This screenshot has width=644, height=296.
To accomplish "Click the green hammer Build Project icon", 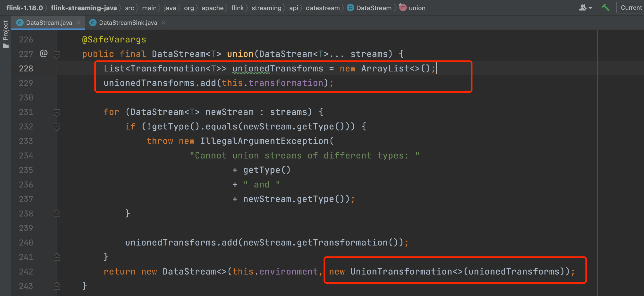I will coord(606,8).
